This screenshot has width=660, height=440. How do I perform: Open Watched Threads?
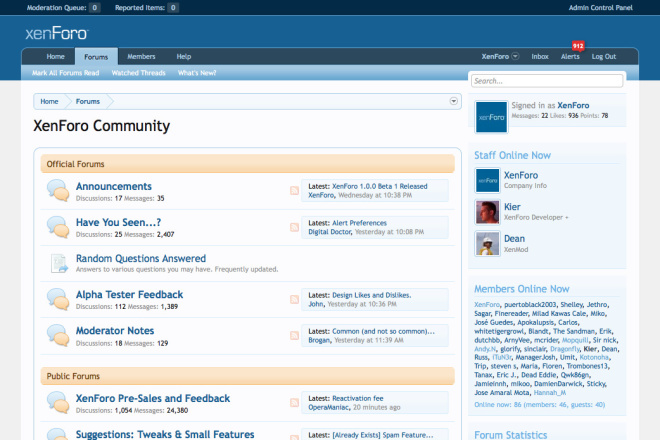tap(138, 73)
